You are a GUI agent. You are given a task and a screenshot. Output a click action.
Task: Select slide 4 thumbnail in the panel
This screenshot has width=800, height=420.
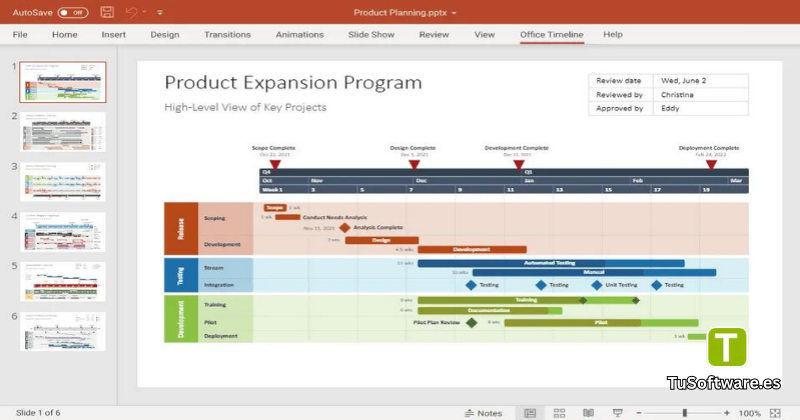click(x=63, y=232)
